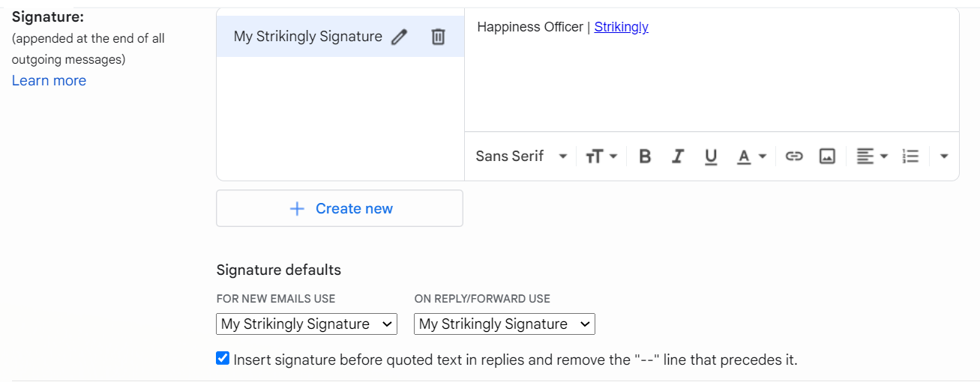Apply underline formatting in signature editor
Image resolution: width=980 pixels, height=382 pixels.
click(x=711, y=157)
